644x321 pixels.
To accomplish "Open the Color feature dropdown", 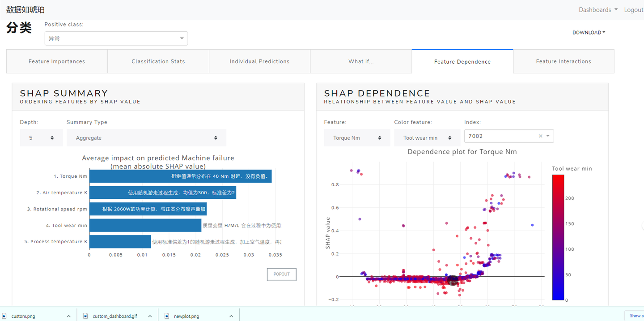I will pos(427,138).
